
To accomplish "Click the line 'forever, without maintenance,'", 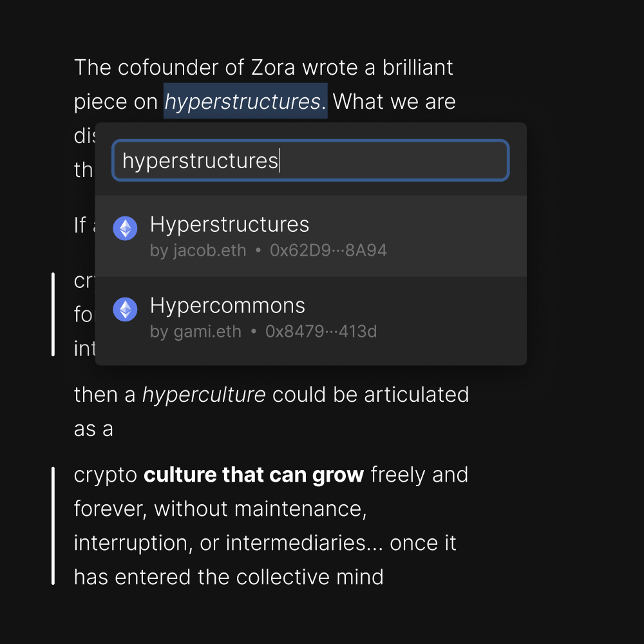I will [x=220, y=509].
